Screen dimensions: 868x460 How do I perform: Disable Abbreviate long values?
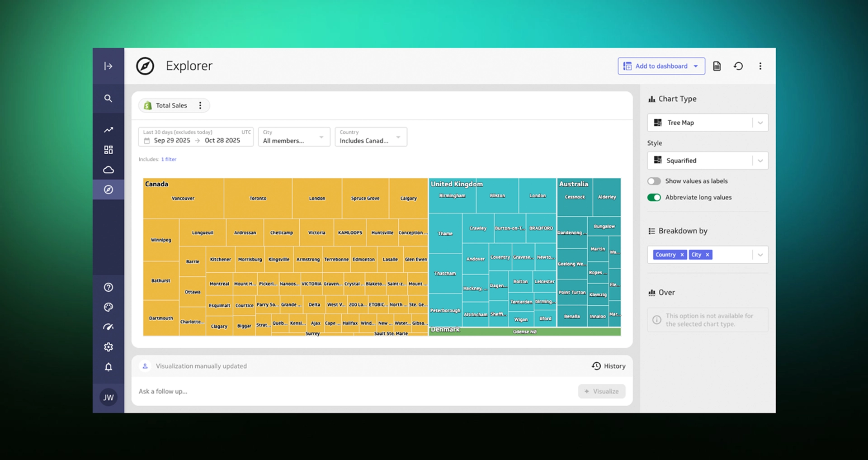(654, 197)
